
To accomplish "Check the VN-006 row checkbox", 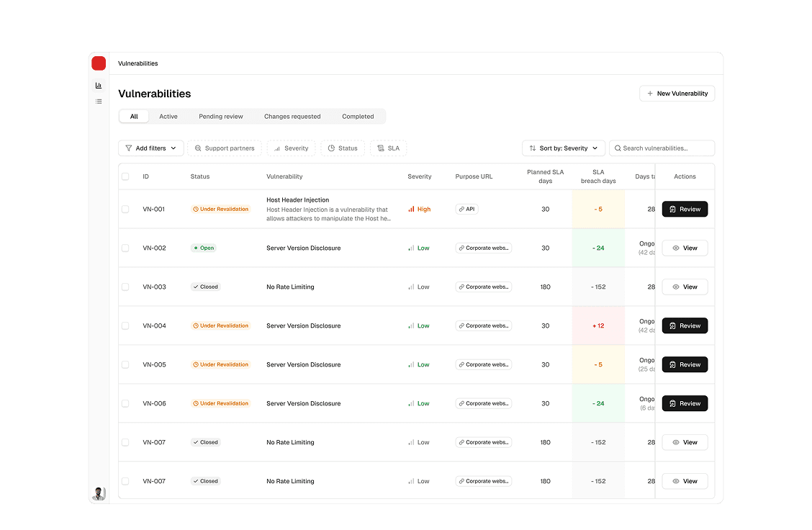I will 125,403.
